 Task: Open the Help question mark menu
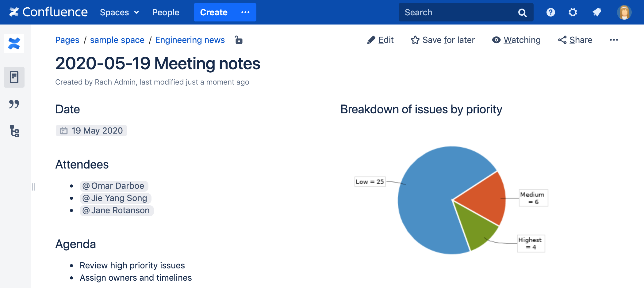point(550,12)
